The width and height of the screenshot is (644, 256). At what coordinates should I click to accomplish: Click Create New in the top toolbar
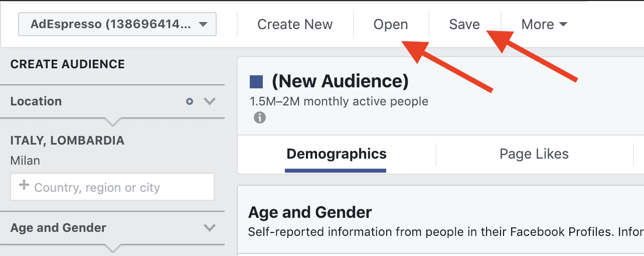coord(295,25)
